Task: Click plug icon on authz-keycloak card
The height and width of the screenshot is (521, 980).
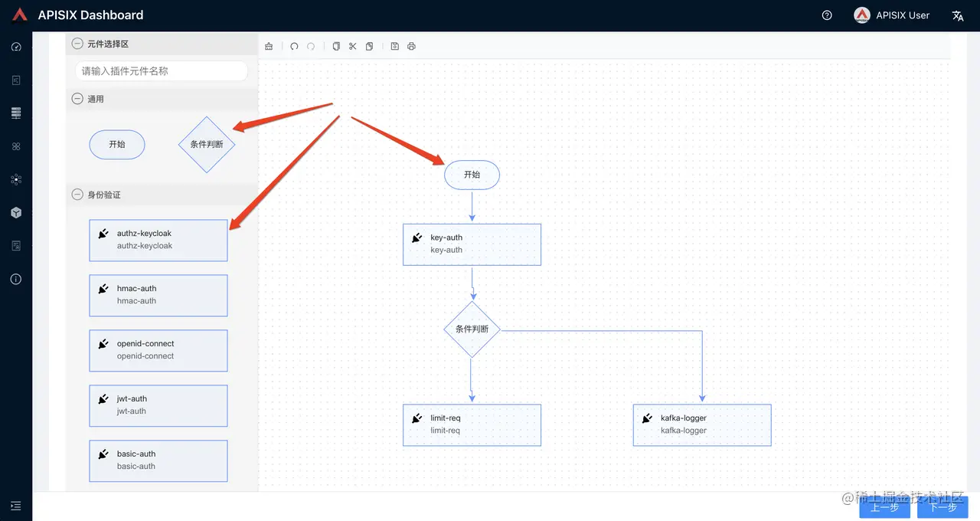Action: tap(103, 234)
